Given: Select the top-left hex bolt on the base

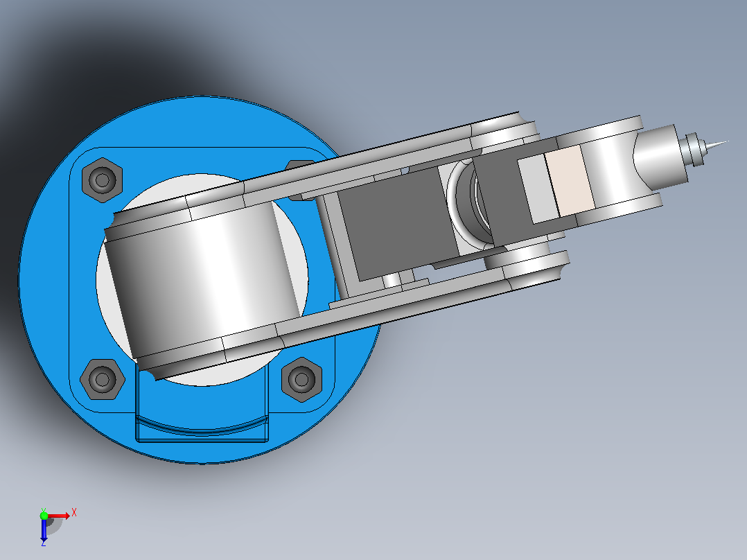Looking at the screenshot, I should pos(102,180).
